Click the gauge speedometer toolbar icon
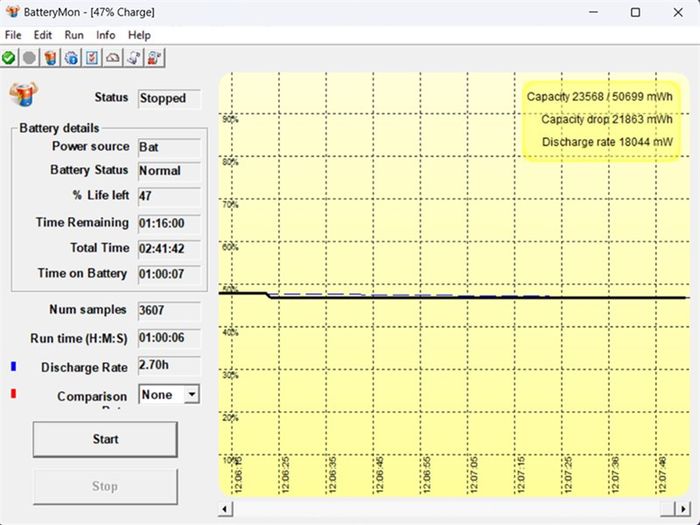Screen dimensions: 700x525 pyautogui.click(x=112, y=58)
